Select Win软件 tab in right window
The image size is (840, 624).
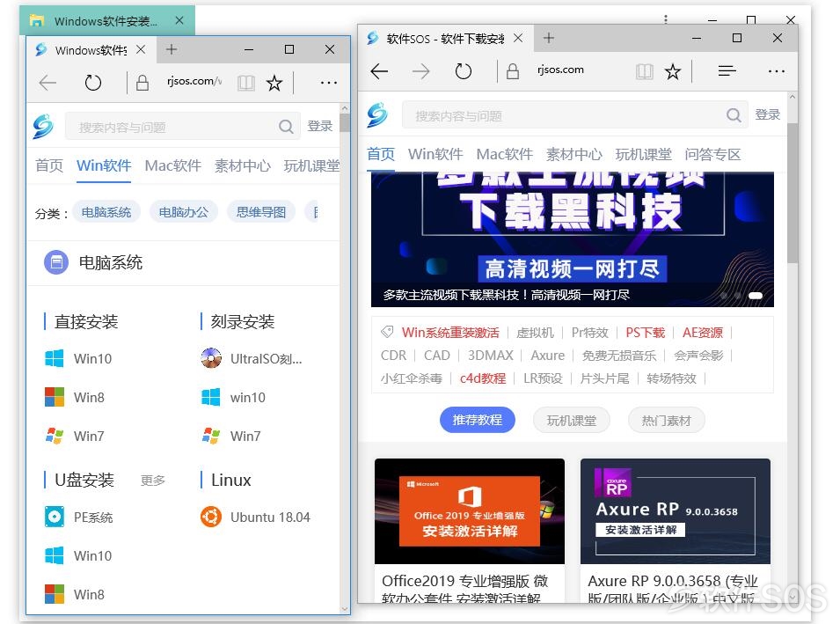(435, 154)
